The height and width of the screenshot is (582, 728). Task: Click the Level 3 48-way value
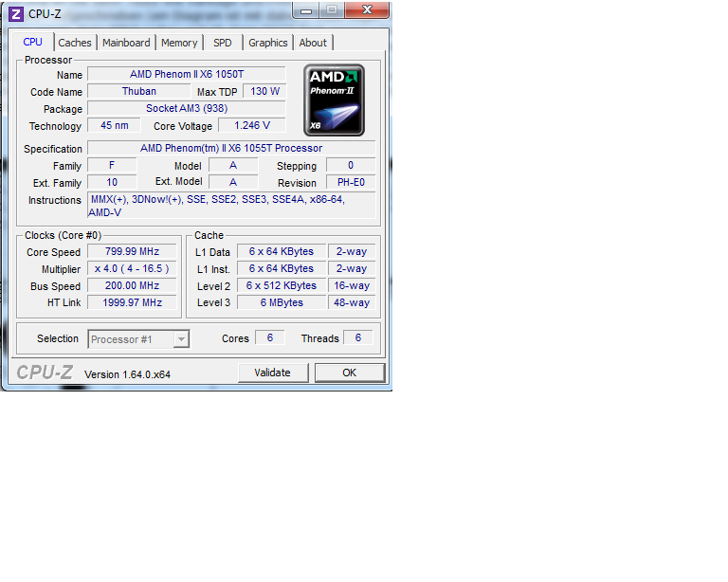point(352,302)
